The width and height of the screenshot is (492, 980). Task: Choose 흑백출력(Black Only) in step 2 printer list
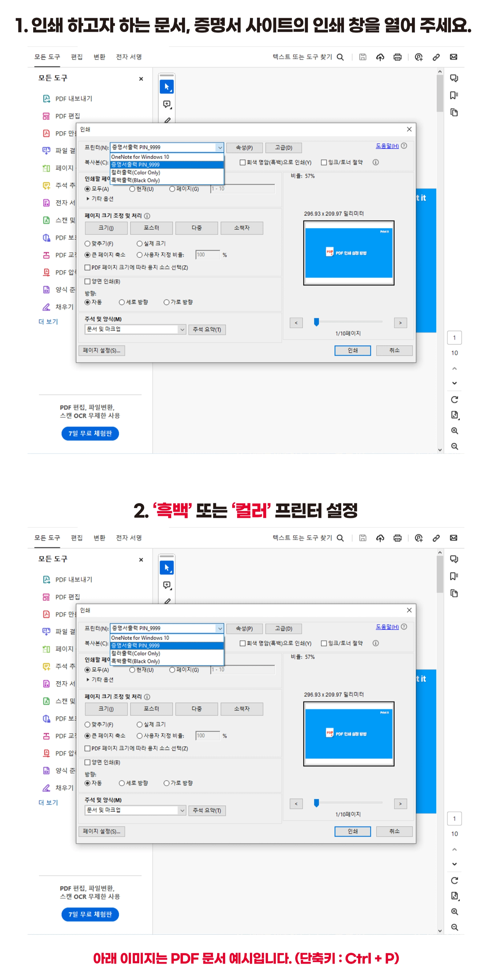click(x=135, y=661)
